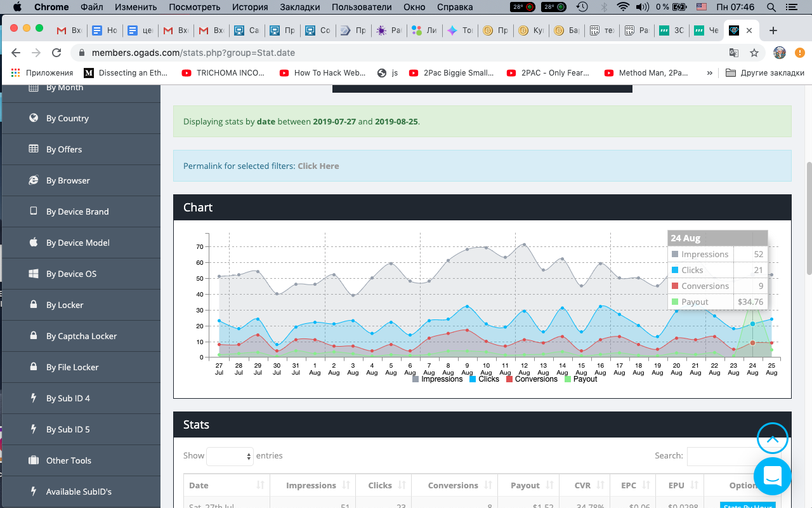Toggle the Impressions series in chart legend
Viewport: 812px width, 508px height.
(438, 379)
